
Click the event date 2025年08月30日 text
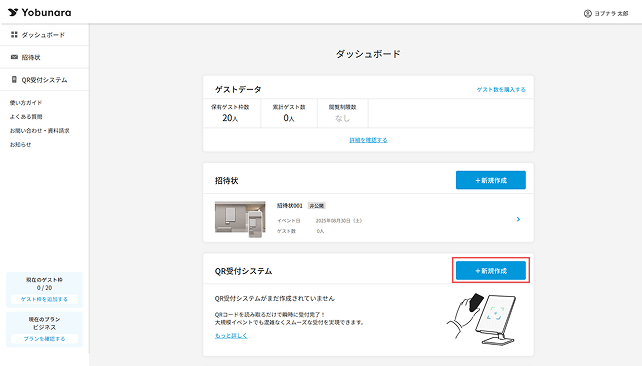[339, 221]
